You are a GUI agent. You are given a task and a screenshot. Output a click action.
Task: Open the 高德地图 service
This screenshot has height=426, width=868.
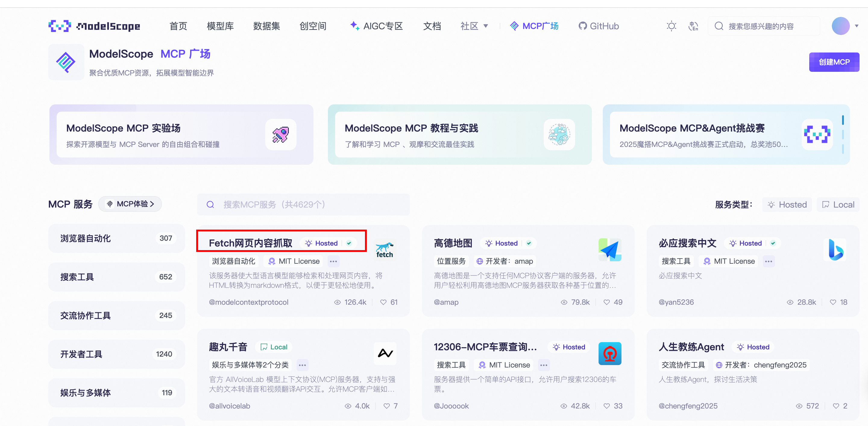pyautogui.click(x=453, y=243)
